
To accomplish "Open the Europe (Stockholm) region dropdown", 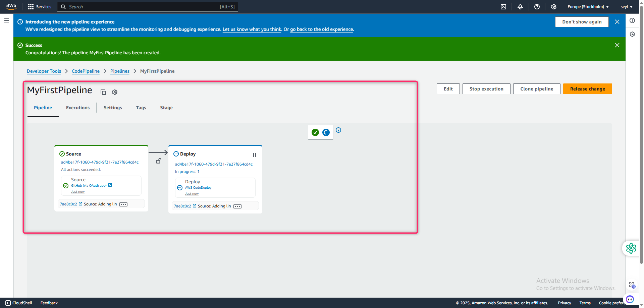I will click(588, 7).
